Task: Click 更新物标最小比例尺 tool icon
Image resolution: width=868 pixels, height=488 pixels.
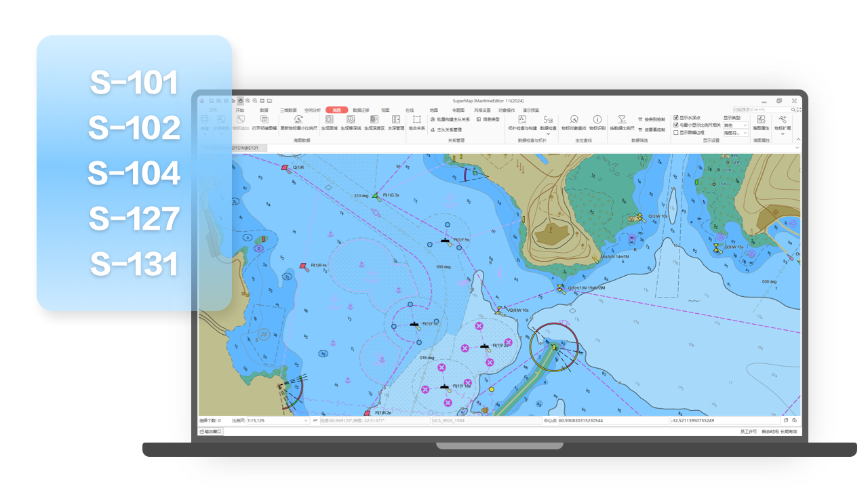Action: coord(298,119)
